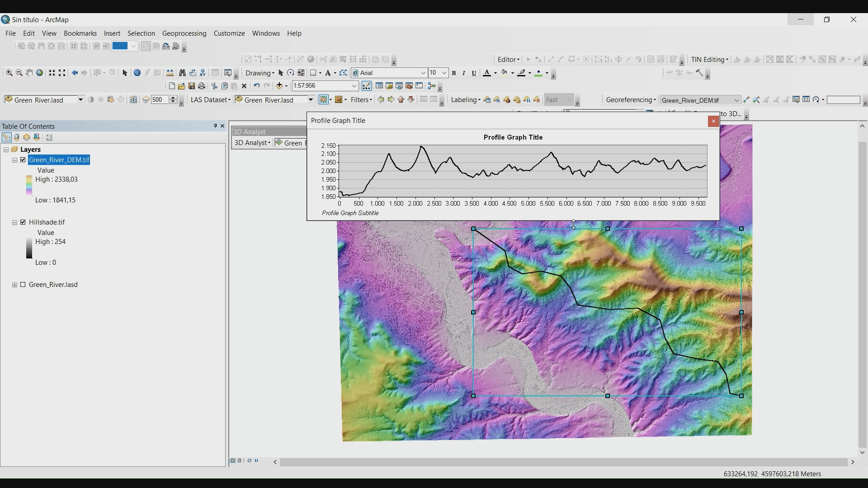This screenshot has height=488, width=868.
Task: Click the Full Extent globe icon
Action: (x=40, y=73)
